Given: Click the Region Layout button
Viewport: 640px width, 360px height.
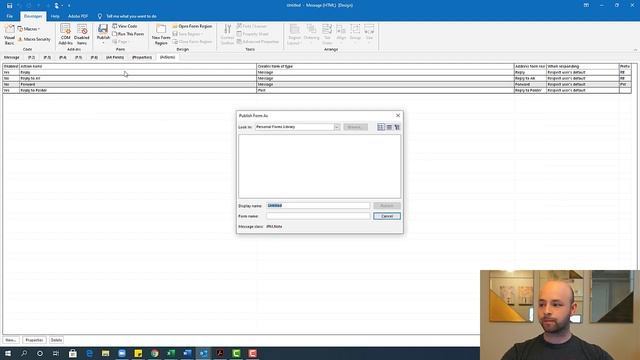Looking at the screenshot, I should click(294, 34).
